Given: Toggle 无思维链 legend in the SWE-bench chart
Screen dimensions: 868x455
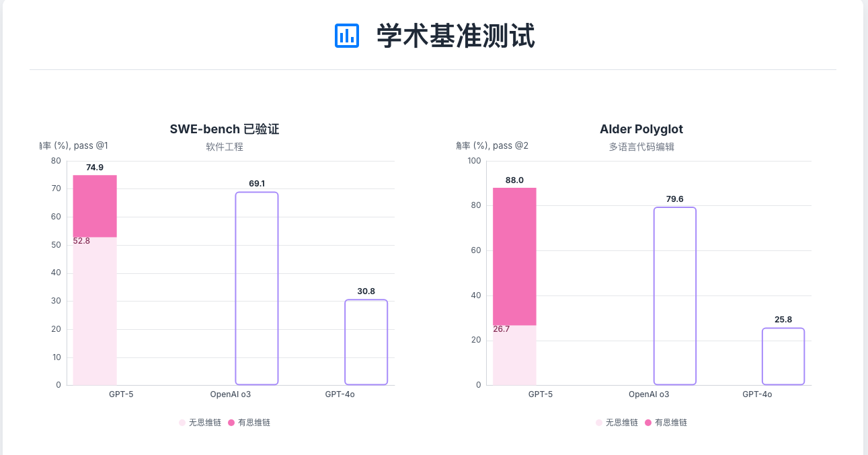Looking at the screenshot, I should (200, 423).
